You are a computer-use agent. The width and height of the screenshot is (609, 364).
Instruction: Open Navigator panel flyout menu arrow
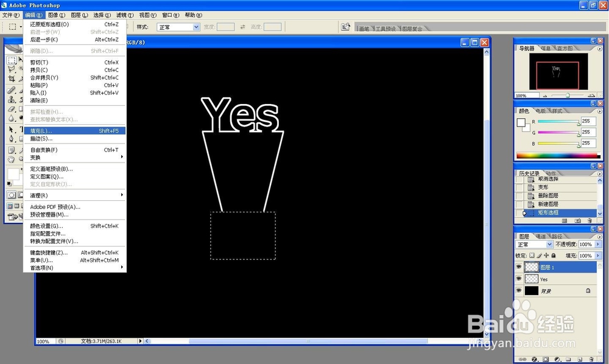pos(600,49)
